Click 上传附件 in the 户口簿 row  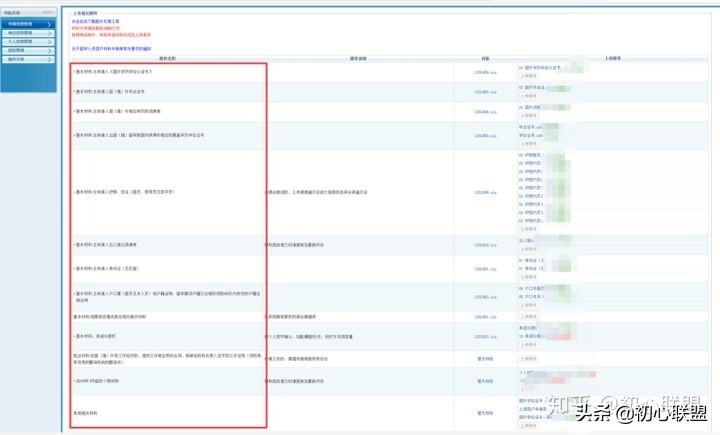click(x=528, y=305)
